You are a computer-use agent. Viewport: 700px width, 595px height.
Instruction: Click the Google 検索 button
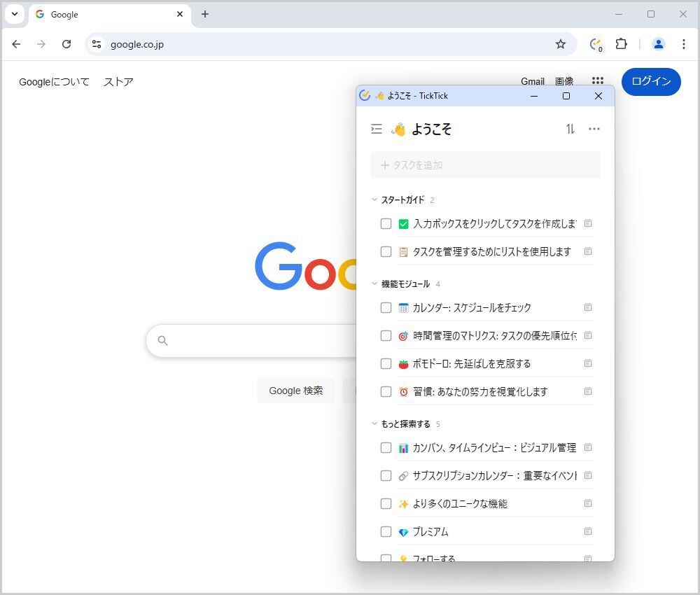click(x=295, y=391)
